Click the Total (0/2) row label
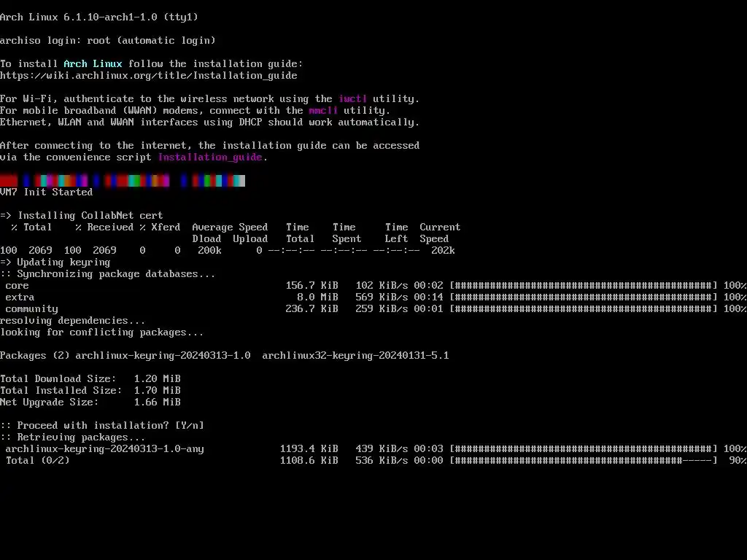 click(38, 461)
